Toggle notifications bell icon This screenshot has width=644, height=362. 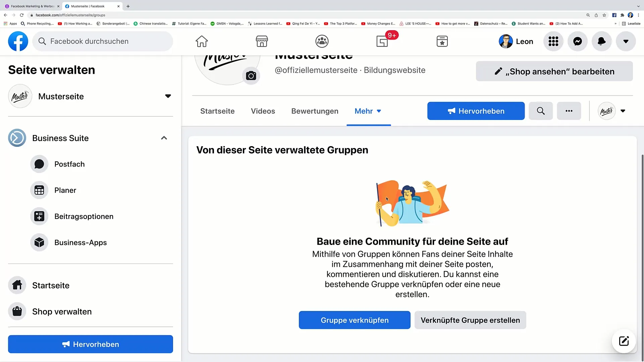coord(601,41)
